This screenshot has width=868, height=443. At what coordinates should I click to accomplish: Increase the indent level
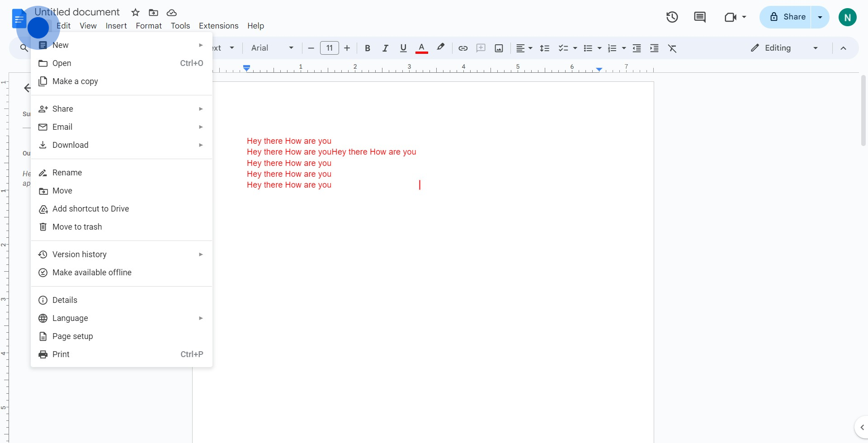pos(654,48)
